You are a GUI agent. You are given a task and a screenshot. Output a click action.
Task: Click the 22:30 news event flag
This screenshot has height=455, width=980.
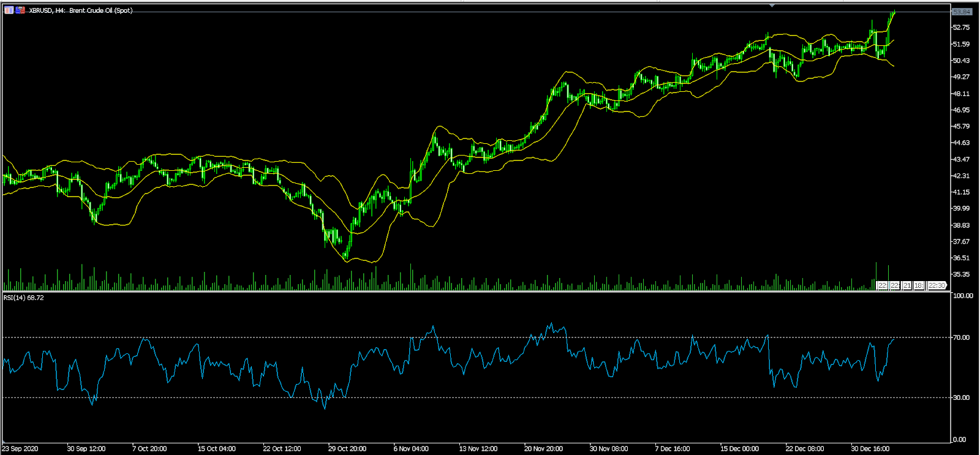[x=937, y=285]
